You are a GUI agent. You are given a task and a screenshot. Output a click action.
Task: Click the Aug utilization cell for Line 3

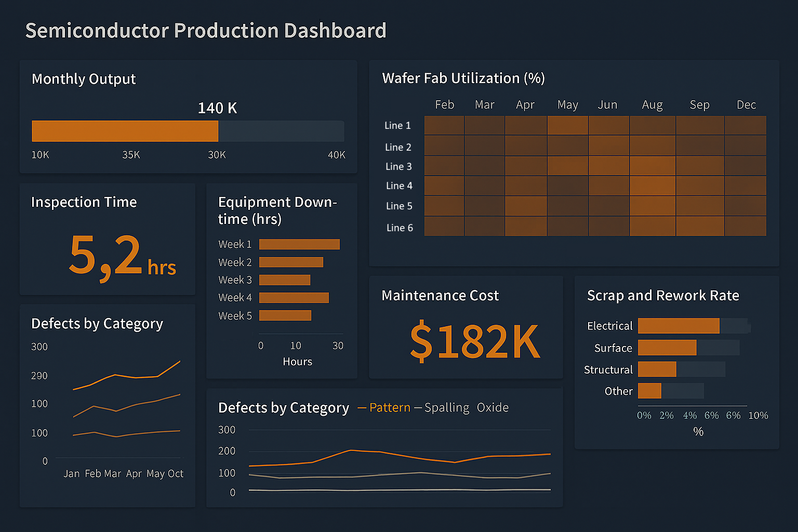(x=652, y=166)
